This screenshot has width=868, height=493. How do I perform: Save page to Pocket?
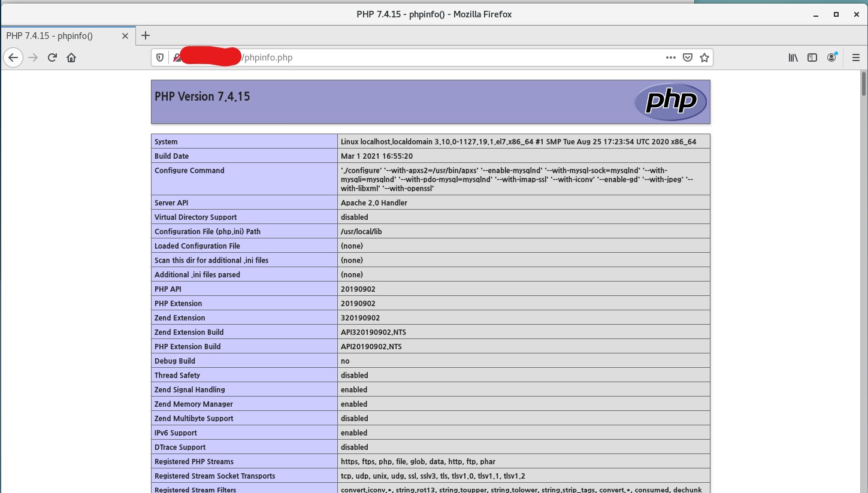(688, 58)
